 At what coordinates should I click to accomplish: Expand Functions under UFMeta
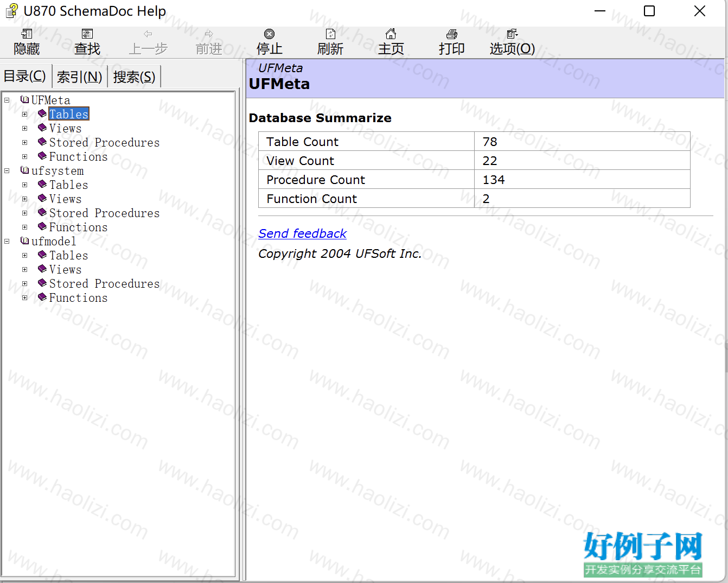(24, 157)
